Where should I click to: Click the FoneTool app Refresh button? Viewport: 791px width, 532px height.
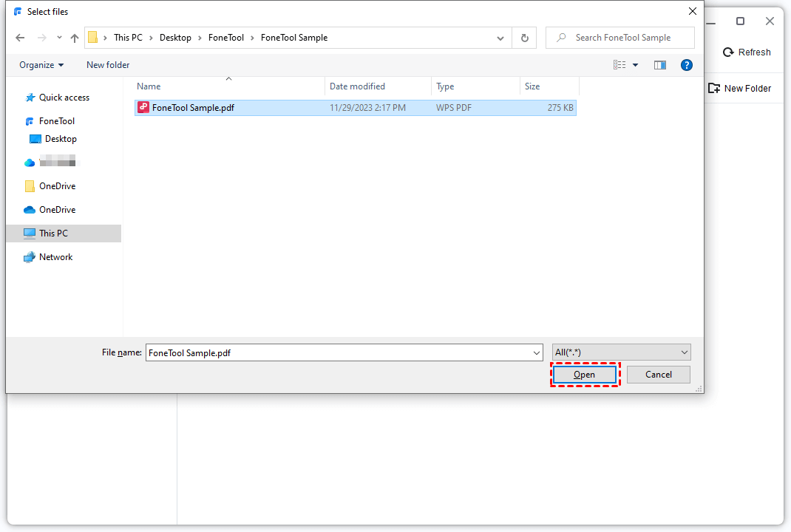click(x=746, y=52)
